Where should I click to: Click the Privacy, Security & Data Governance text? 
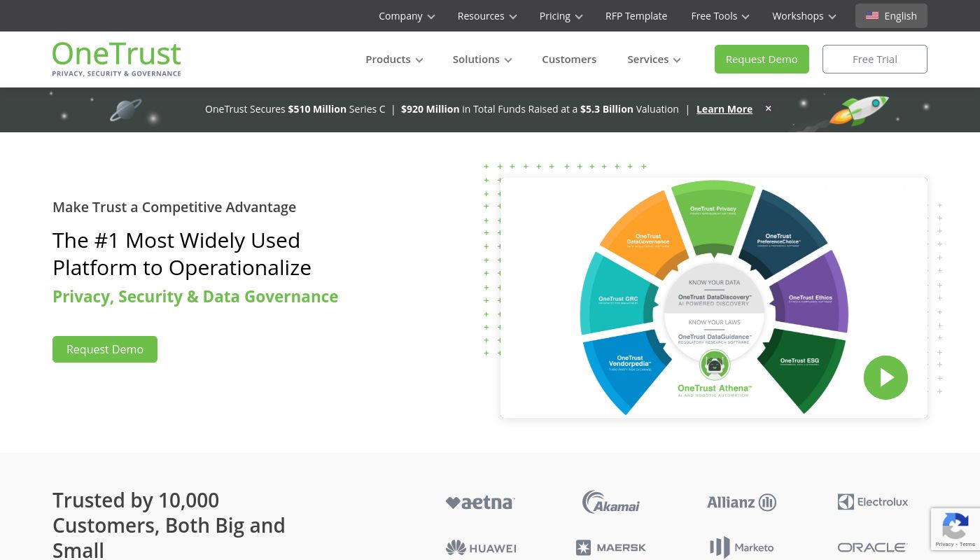(195, 296)
